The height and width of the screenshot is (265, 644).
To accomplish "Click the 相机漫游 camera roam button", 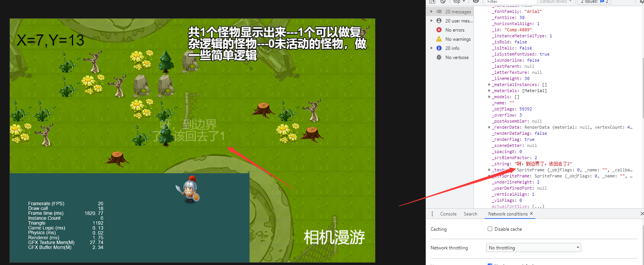I will (334, 238).
